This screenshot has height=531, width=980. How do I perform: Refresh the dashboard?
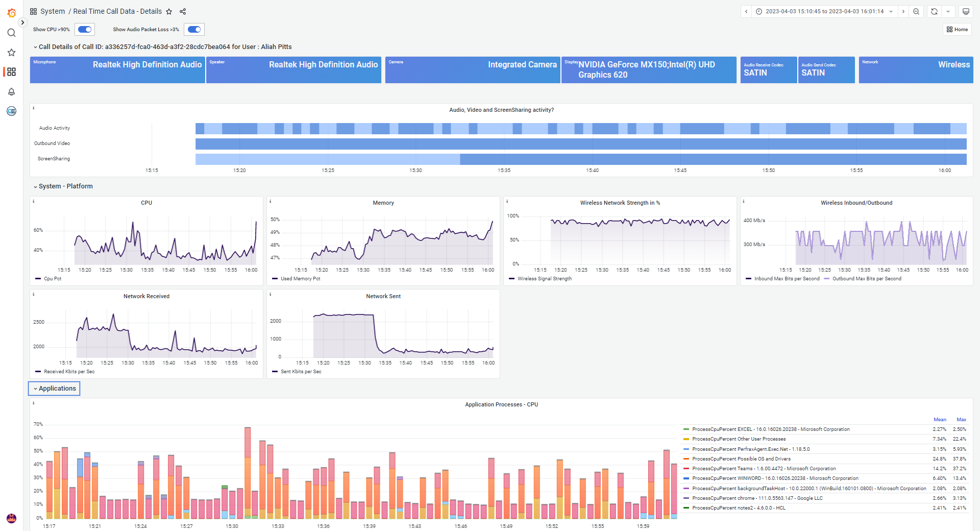[x=934, y=11]
